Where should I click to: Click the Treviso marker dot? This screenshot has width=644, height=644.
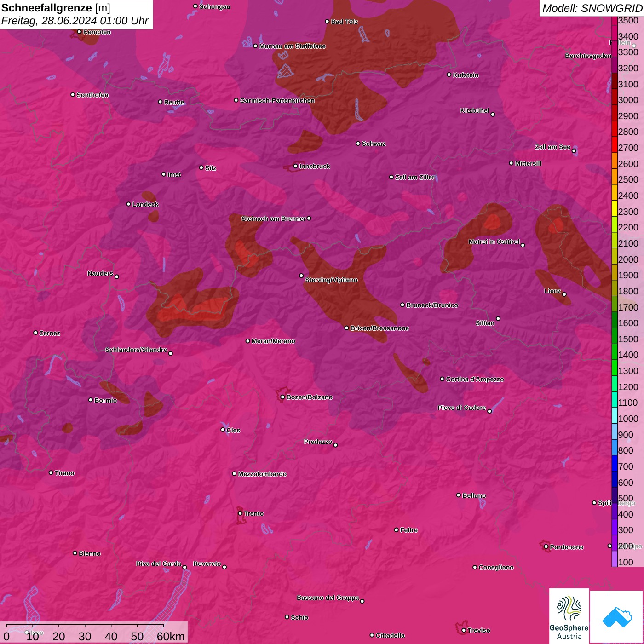tap(464, 630)
